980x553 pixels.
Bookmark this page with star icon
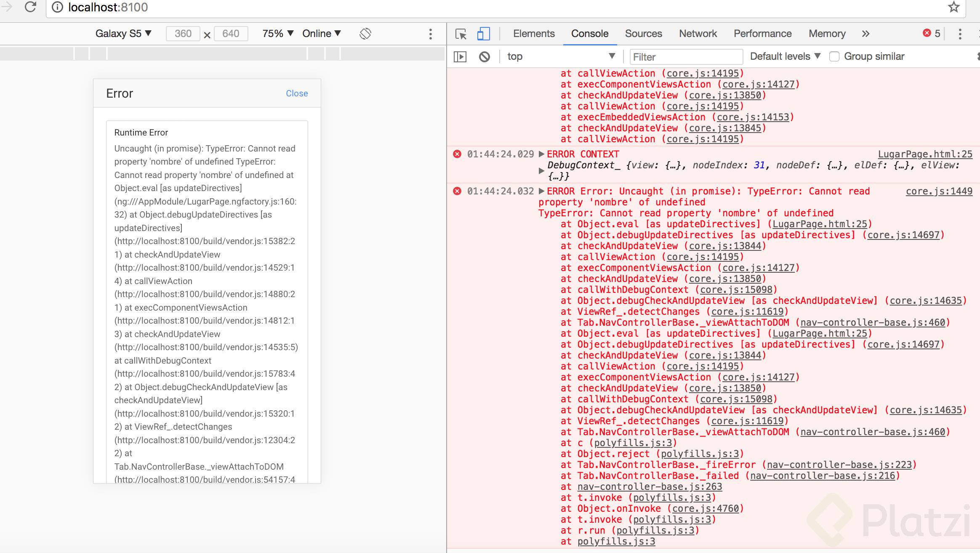tap(953, 7)
